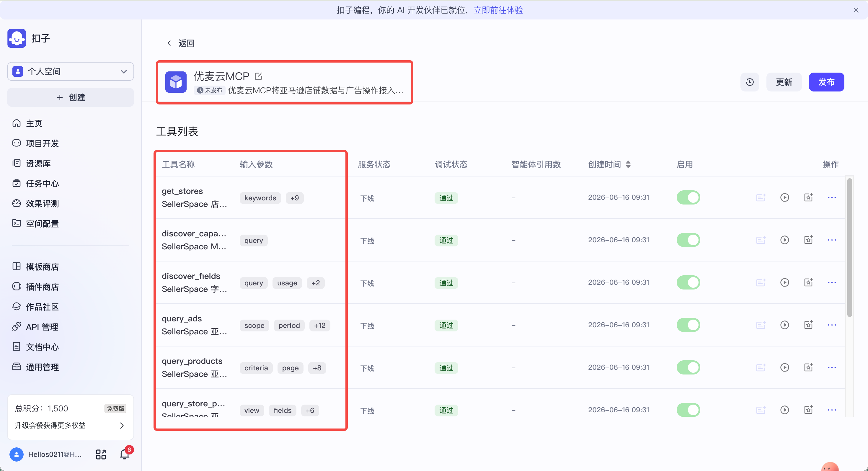Open more options for discover_capa… row

pyautogui.click(x=832, y=240)
